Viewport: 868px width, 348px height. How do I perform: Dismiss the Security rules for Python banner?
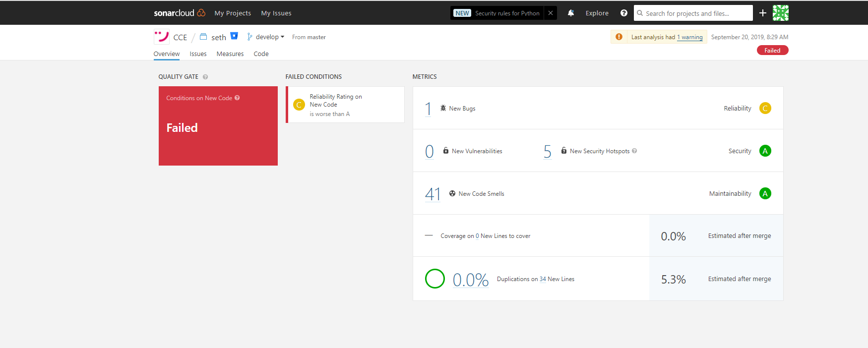pos(551,13)
